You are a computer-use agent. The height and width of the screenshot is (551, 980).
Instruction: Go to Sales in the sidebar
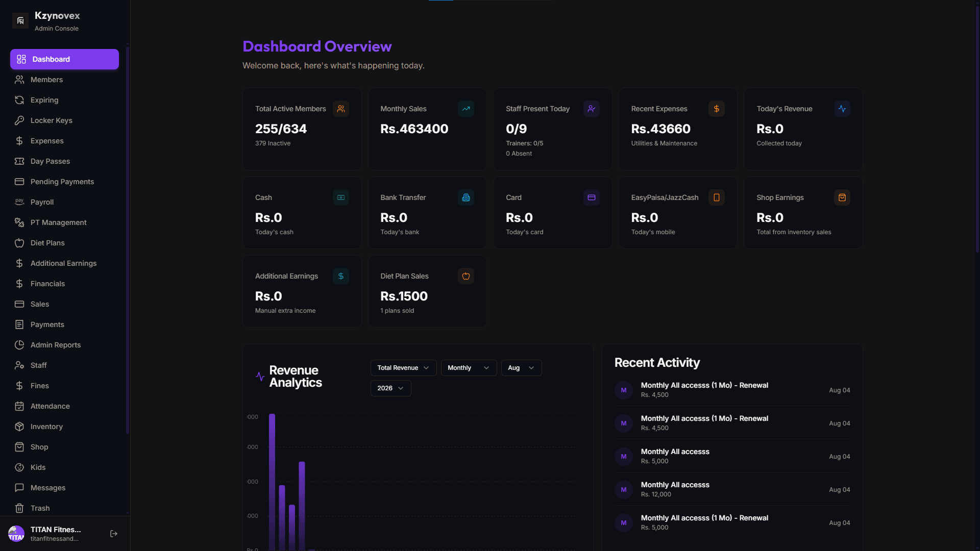(x=64, y=304)
